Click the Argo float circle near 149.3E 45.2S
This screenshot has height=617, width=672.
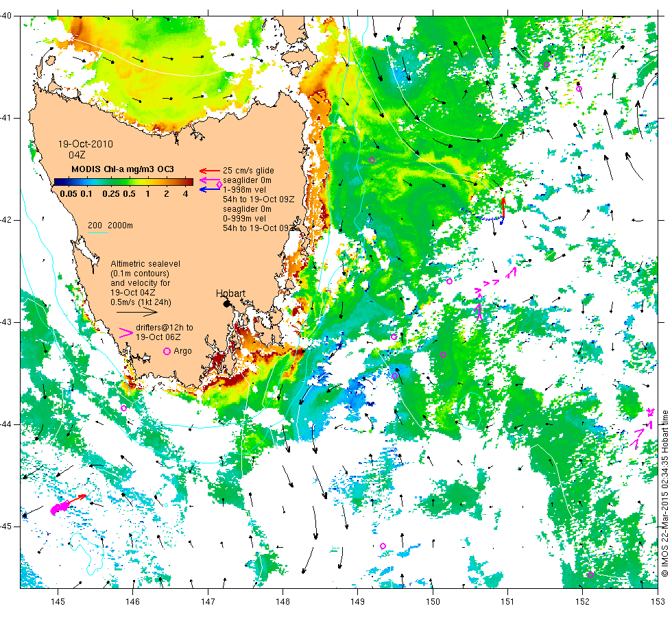coord(383,546)
